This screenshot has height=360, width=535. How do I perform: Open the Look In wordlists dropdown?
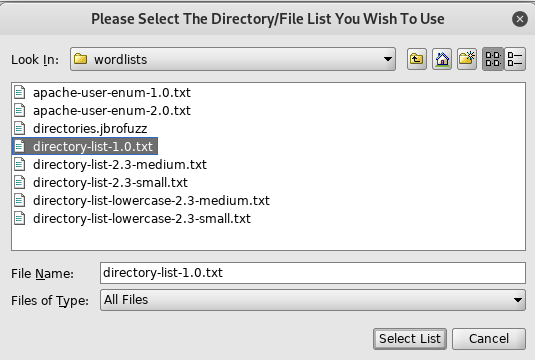233,59
